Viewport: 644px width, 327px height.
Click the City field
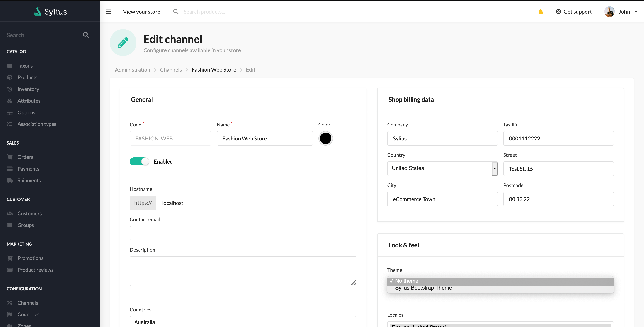click(x=442, y=199)
